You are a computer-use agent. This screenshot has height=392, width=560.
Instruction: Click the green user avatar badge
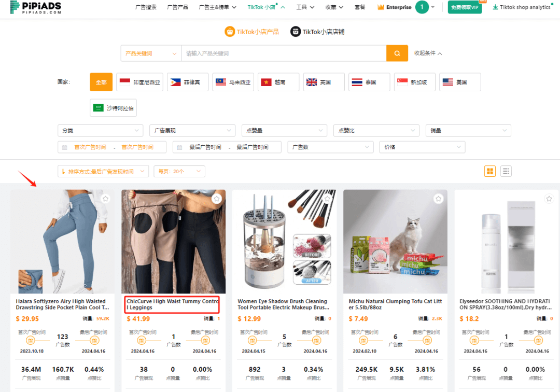coord(422,7)
